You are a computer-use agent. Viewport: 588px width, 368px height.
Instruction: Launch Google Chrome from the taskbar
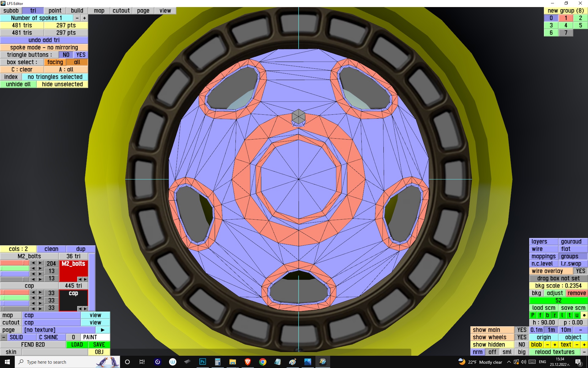click(x=262, y=362)
